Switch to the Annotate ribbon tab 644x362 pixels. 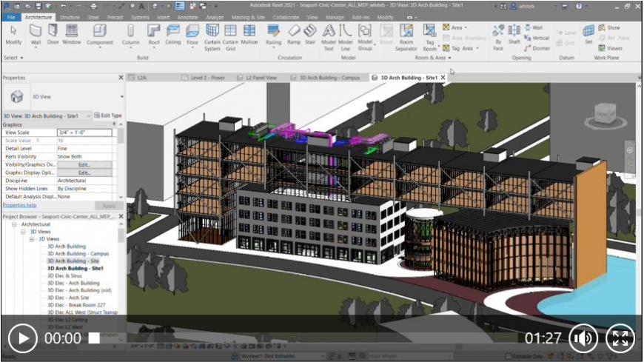(x=187, y=17)
